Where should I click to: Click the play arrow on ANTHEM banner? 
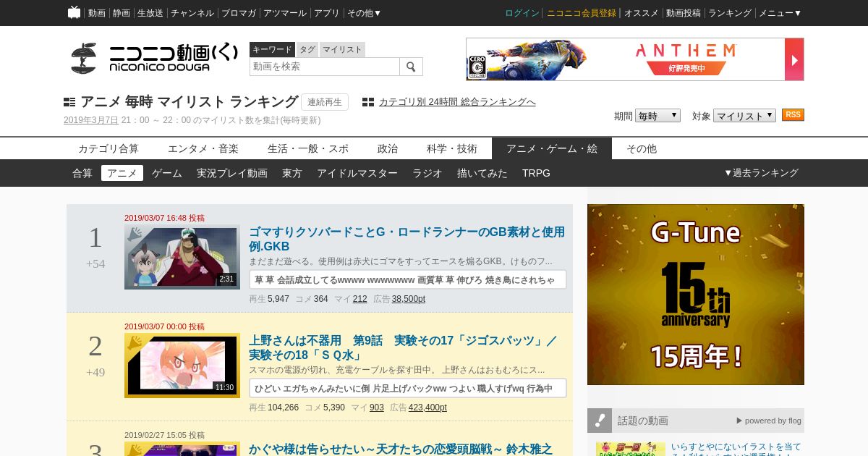[x=794, y=59]
